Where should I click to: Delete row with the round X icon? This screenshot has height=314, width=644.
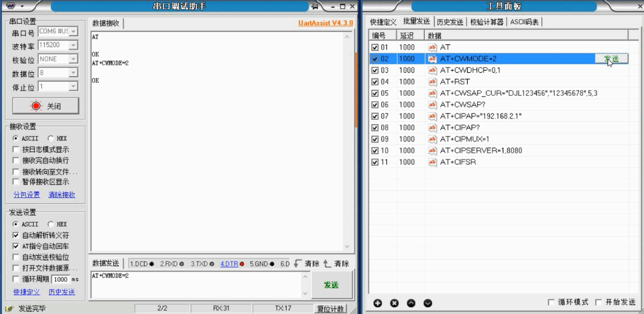394,303
